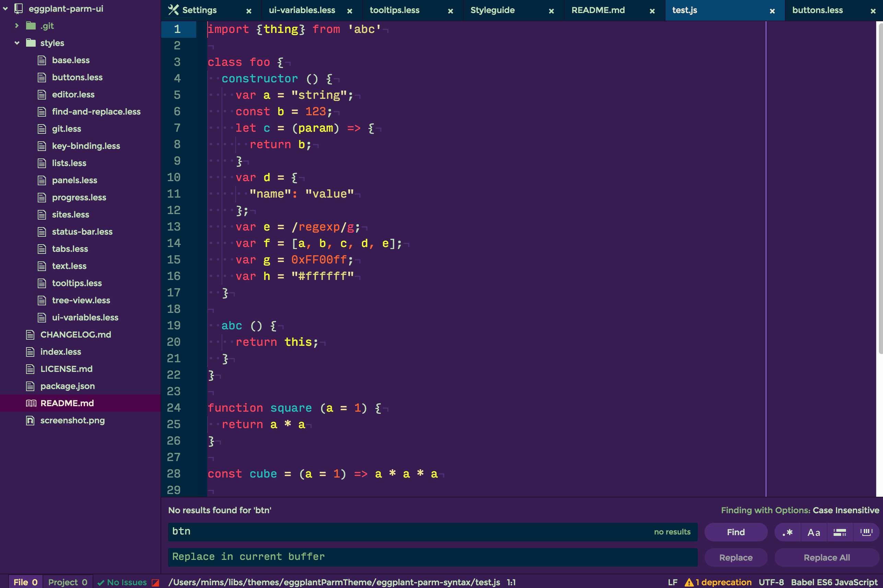Click the deprecation warning triangle icon
This screenshot has width=883, height=588.
tap(689, 582)
